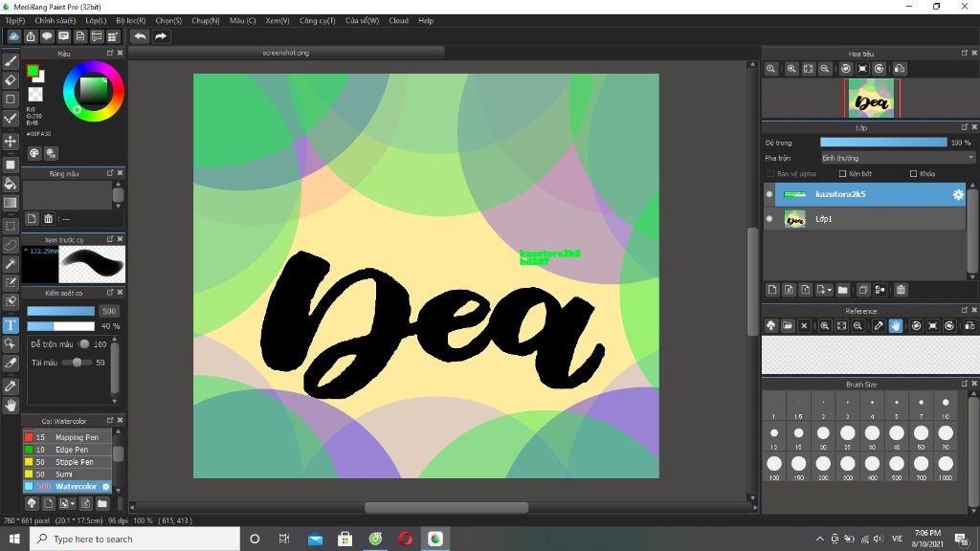Select the Edge Pen brush

(x=68, y=450)
